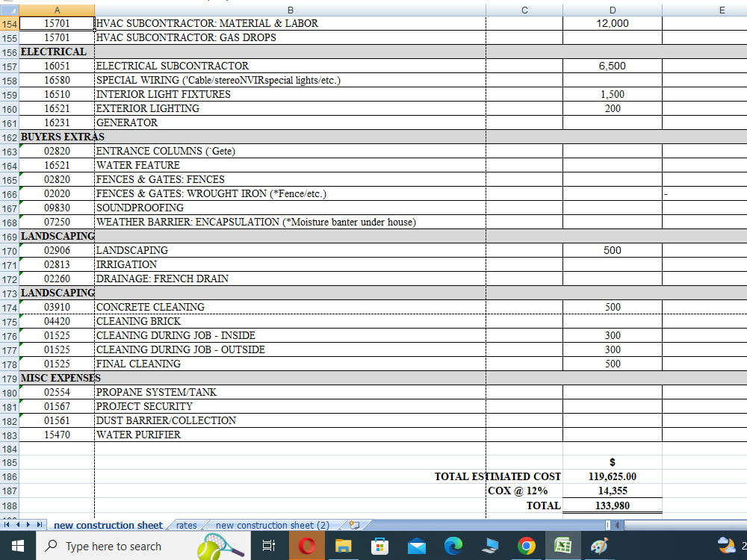
Task: Open File Explorer from the taskbar
Action: 343,546
